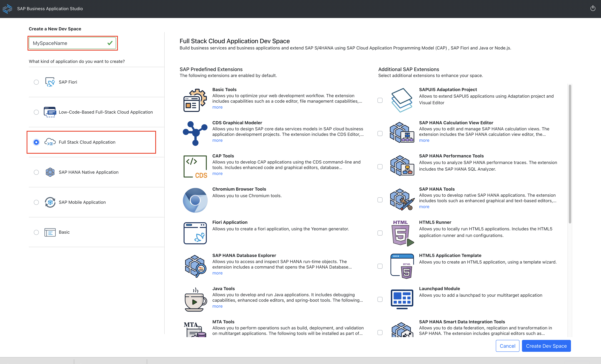Image resolution: width=601 pixels, height=364 pixels.
Task: Enable the SAPUI5 Adaptation Project checkbox
Action: click(x=380, y=100)
